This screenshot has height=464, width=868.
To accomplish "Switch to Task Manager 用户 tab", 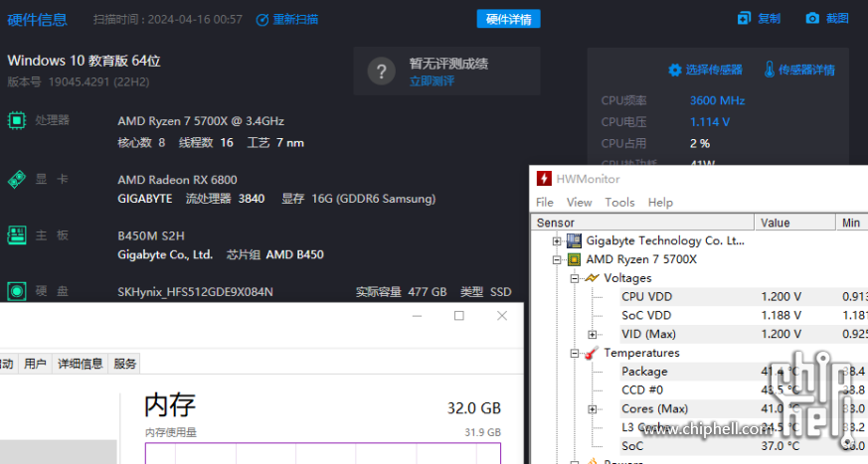I will pyautogui.click(x=35, y=364).
